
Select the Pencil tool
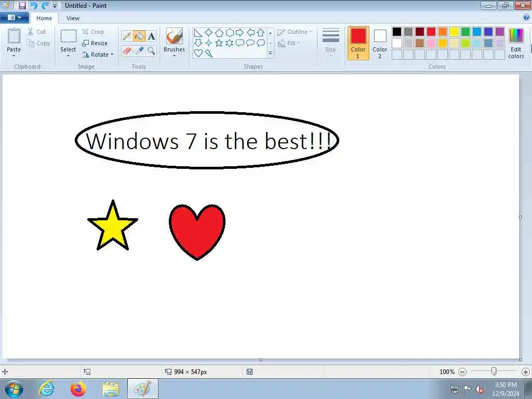pos(127,36)
